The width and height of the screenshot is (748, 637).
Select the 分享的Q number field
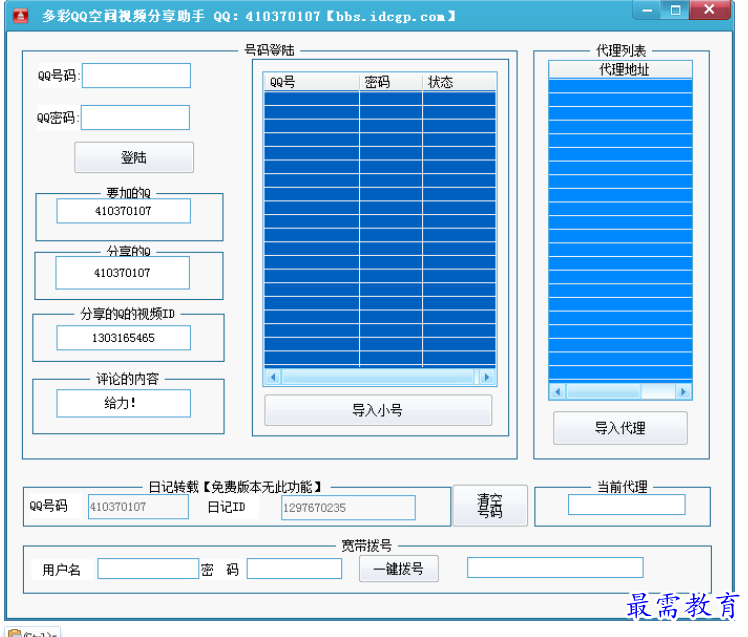pyautogui.click(x=123, y=273)
